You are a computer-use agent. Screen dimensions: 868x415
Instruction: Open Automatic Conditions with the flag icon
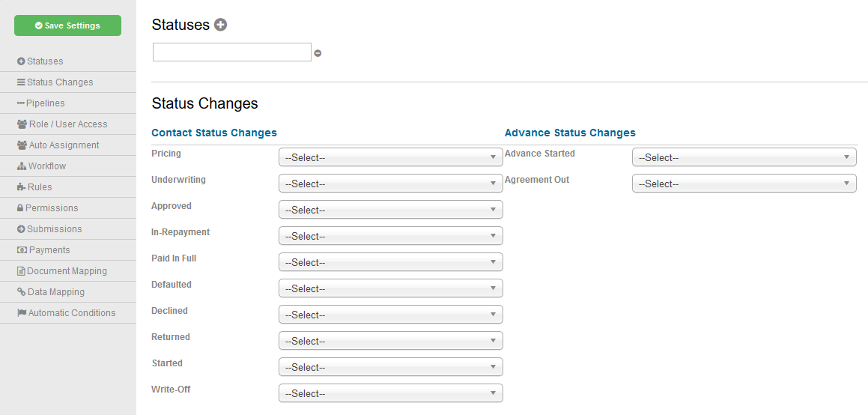pos(67,313)
